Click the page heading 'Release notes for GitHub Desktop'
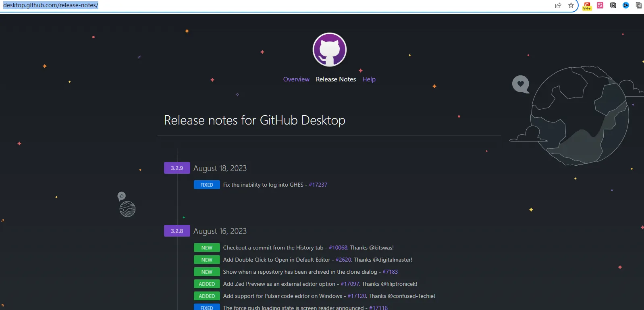Viewport: 644px width, 310px height. (x=255, y=120)
